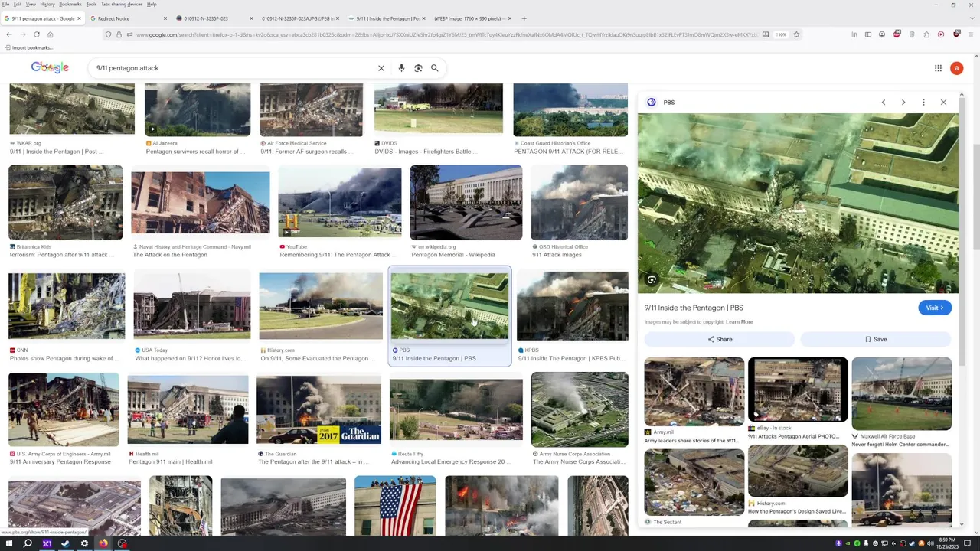Viewport: 980px width, 551px height.
Task: Click the page vertical scrollbar
Action: (x=975, y=197)
